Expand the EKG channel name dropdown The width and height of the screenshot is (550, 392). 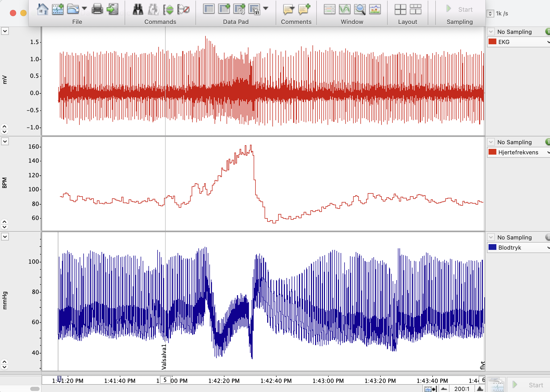[548, 42]
